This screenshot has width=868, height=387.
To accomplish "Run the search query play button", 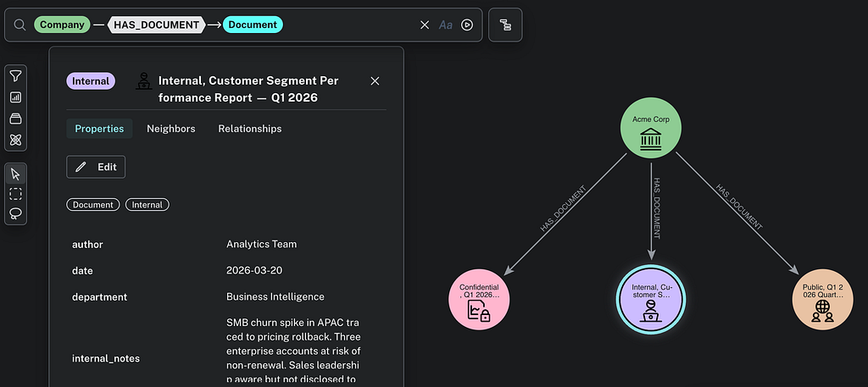I will coord(467,25).
